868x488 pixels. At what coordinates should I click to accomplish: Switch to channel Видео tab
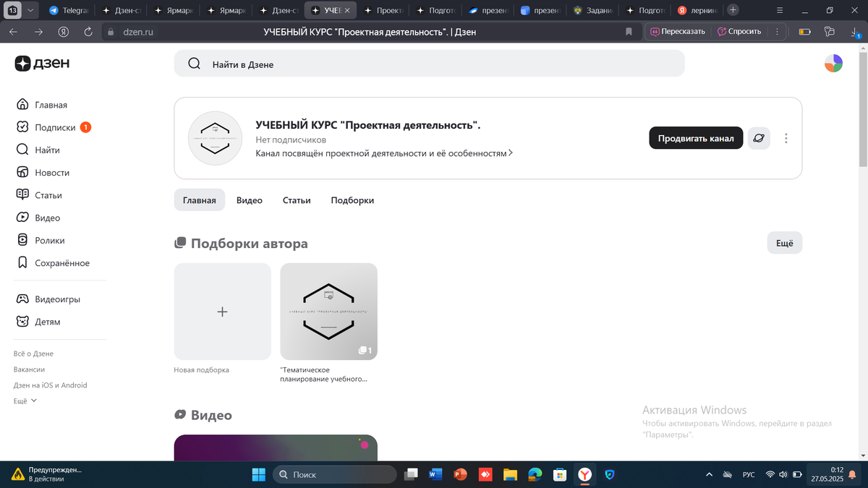[x=250, y=200]
